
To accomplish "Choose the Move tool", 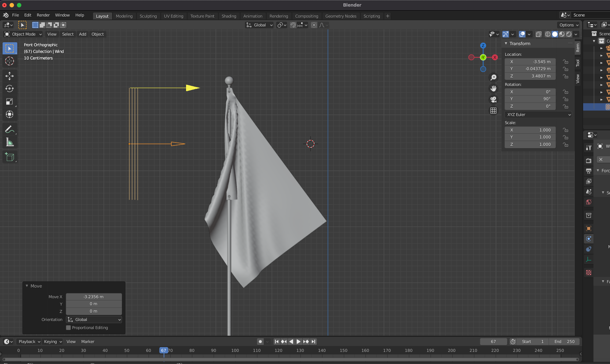I will (10, 76).
